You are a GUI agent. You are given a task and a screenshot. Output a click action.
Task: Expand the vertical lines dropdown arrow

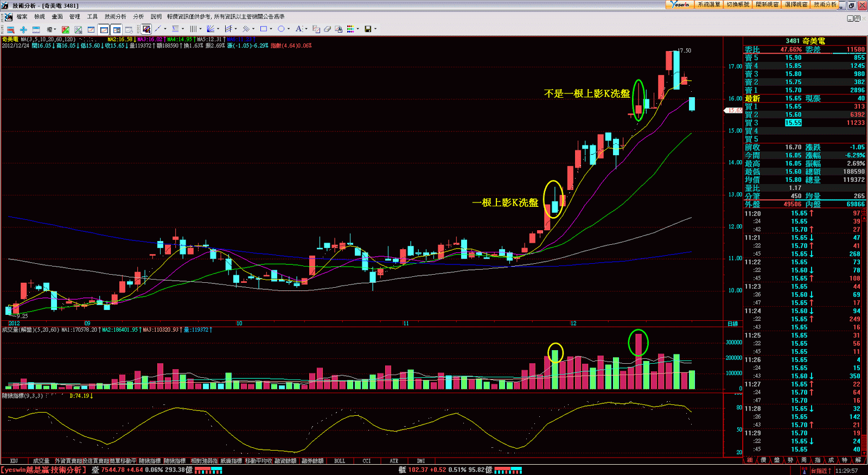[x=201, y=29]
